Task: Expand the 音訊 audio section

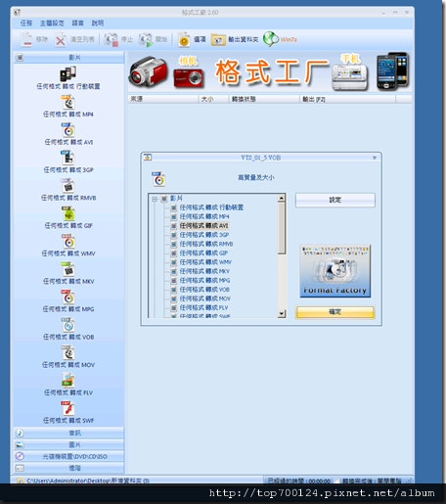Action: (68, 433)
